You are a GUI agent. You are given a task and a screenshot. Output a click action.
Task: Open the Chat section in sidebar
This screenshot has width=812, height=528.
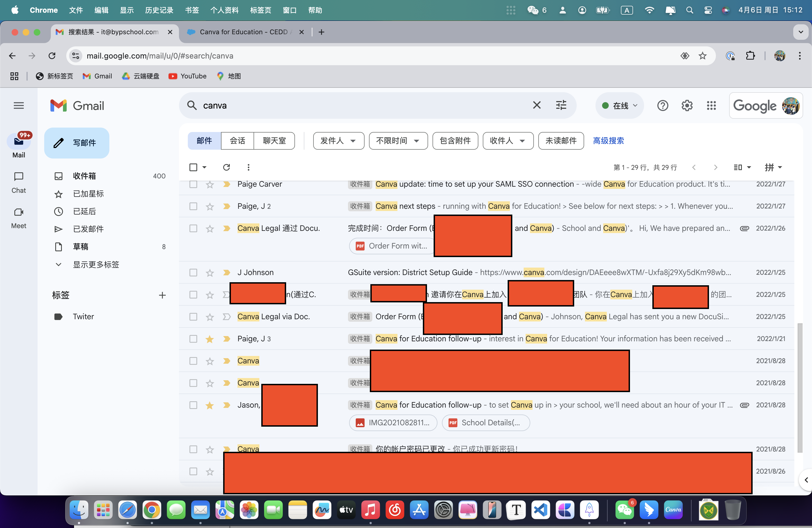[19, 183]
